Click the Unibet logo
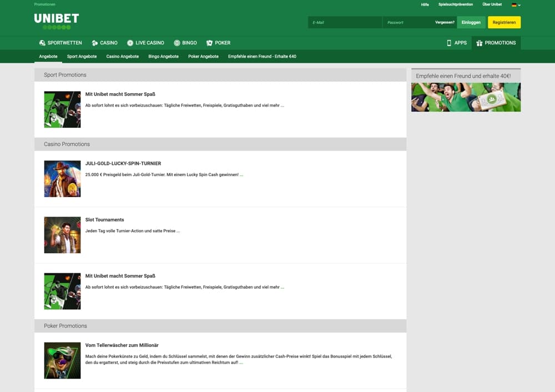Viewport: 555px width, 392px height. pos(57,21)
